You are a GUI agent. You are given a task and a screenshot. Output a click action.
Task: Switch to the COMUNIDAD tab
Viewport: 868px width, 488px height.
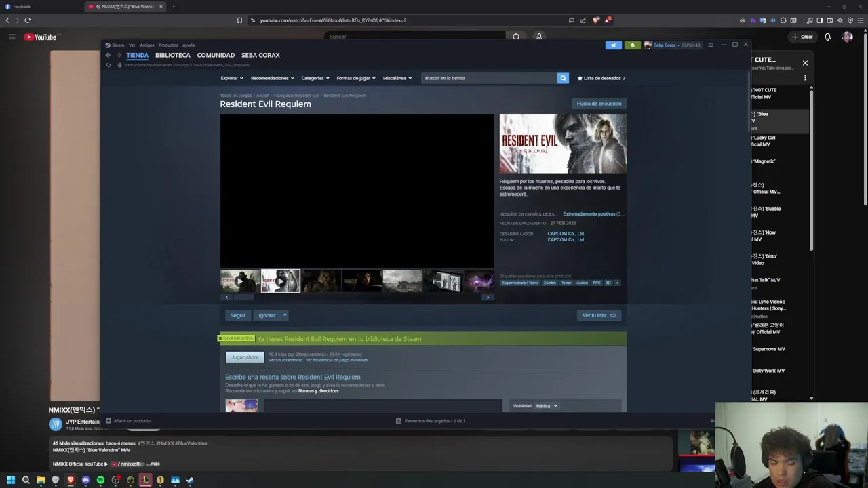point(216,55)
